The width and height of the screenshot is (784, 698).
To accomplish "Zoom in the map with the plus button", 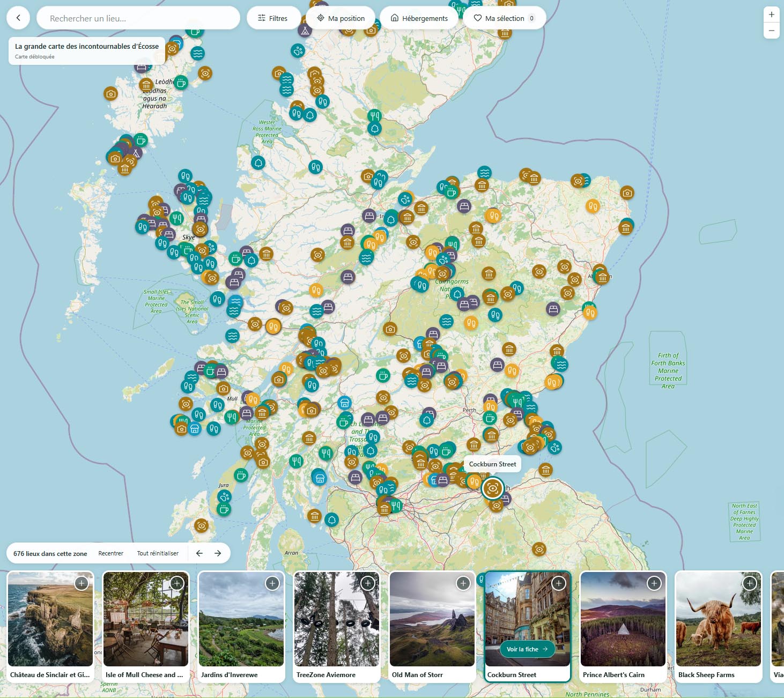I will 771,14.
